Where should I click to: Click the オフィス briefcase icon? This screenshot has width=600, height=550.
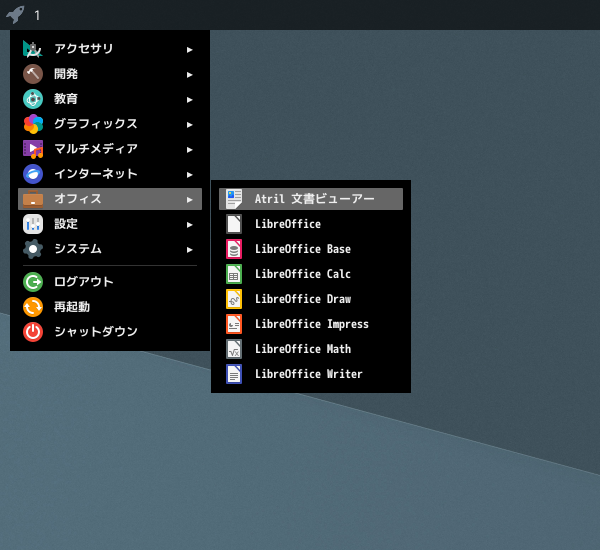tap(33, 199)
